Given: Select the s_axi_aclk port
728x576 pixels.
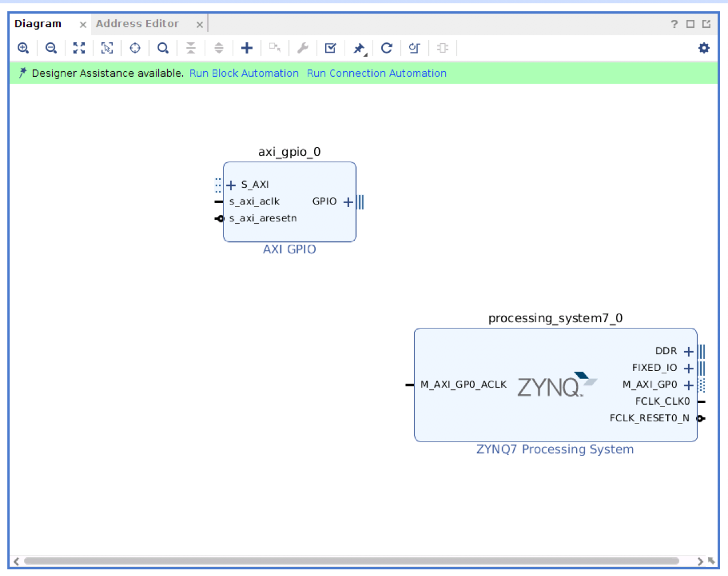Looking at the screenshot, I should click(x=254, y=201).
